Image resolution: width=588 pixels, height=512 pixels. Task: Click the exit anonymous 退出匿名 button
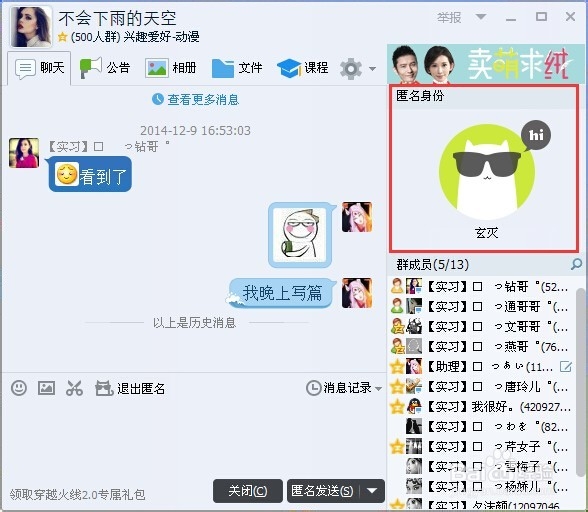coord(130,388)
